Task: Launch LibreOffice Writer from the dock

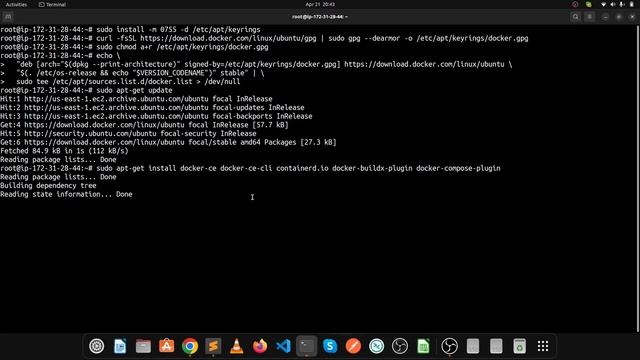Action: point(120,346)
